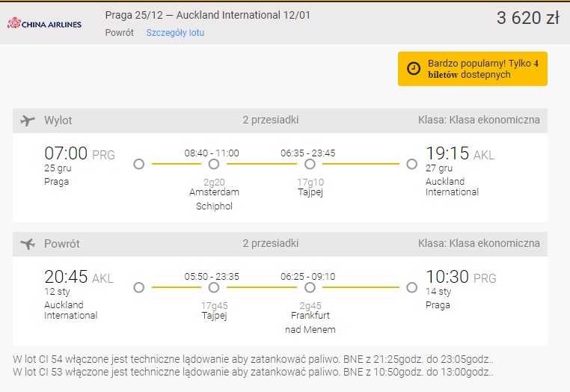Click the Praga — Auckland International route title
The height and width of the screenshot is (392, 570).
(x=207, y=15)
